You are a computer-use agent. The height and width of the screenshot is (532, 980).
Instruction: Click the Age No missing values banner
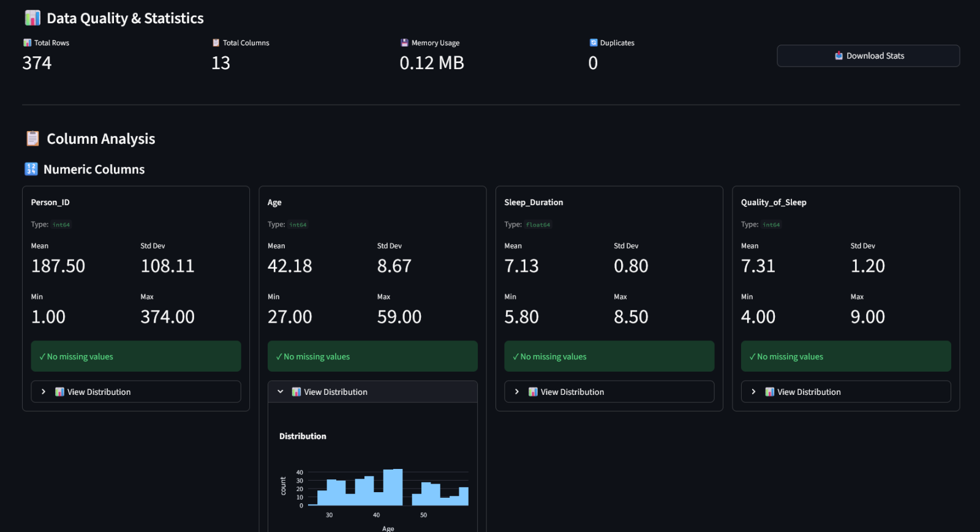pos(372,356)
